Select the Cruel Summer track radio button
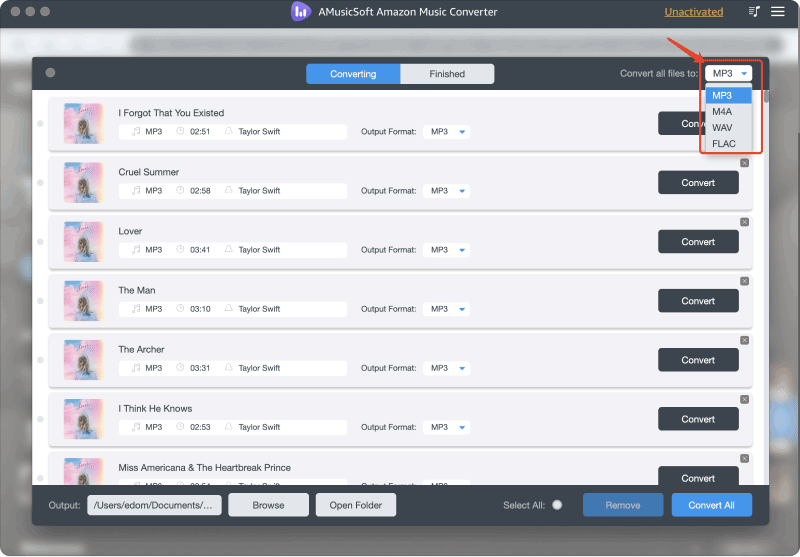The height and width of the screenshot is (557, 800). (x=40, y=183)
